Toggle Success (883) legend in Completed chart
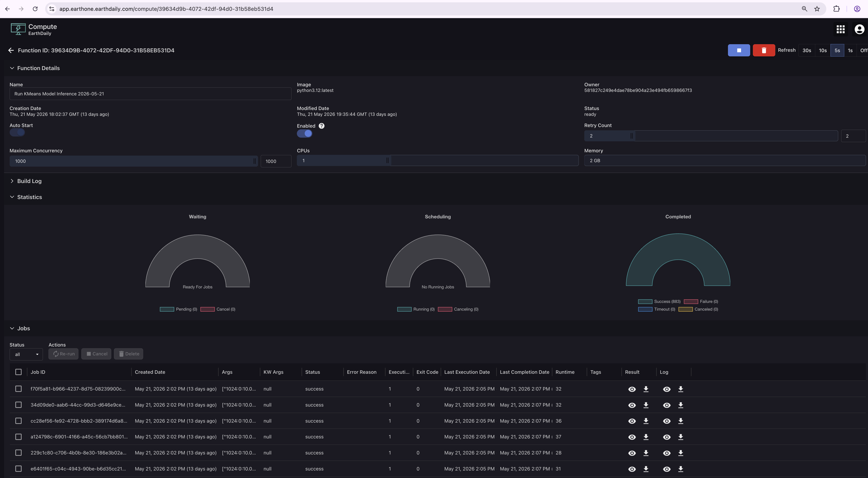The width and height of the screenshot is (868, 478). pyautogui.click(x=659, y=302)
